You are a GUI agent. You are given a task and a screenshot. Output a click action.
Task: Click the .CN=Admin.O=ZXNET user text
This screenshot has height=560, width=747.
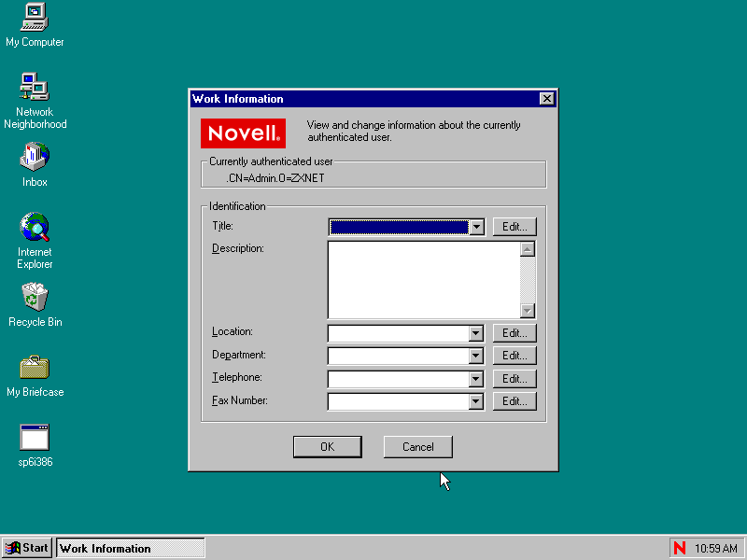click(x=275, y=178)
